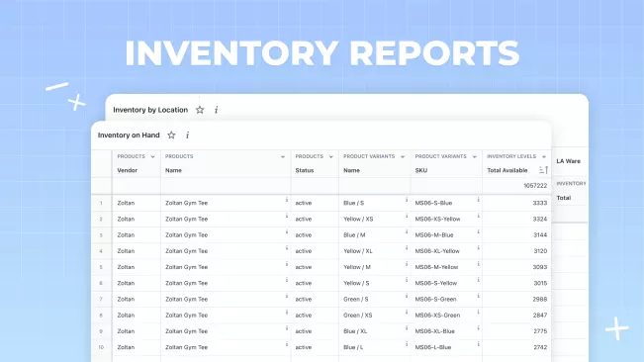Viewport: 644px width, 362px height.
Task: Show info for Inventory on Hand
Action: click(x=187, y=136)
